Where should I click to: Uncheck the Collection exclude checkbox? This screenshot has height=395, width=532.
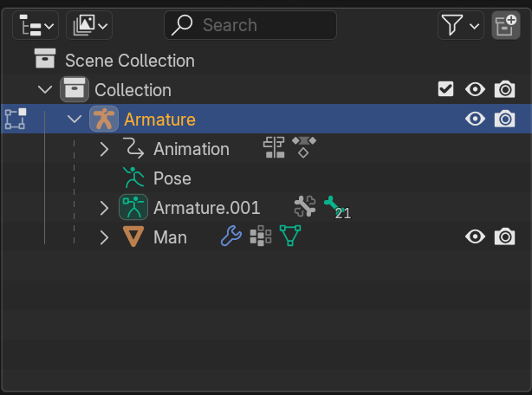point(445,89)
